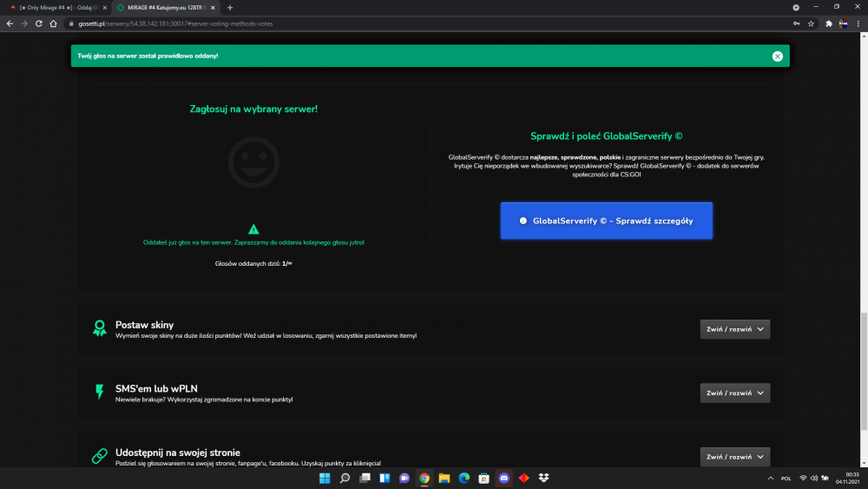Open Windows taskbar search

point(345,478)
